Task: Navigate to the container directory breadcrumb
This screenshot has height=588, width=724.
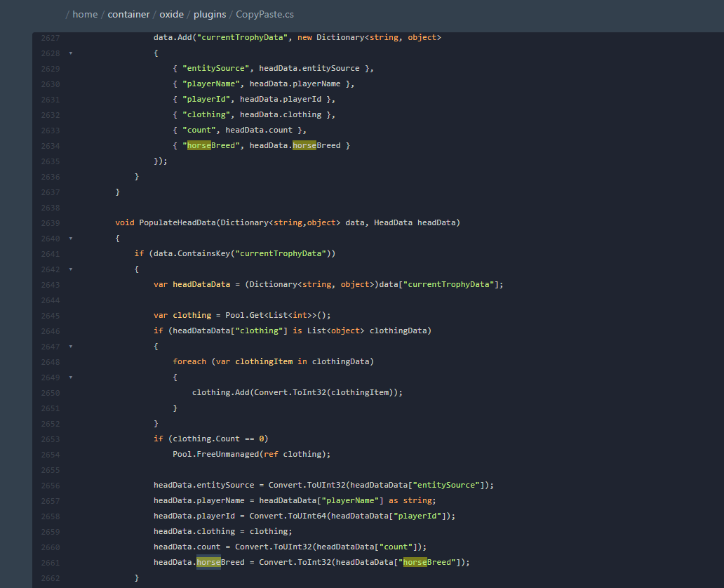Action: 128,14
